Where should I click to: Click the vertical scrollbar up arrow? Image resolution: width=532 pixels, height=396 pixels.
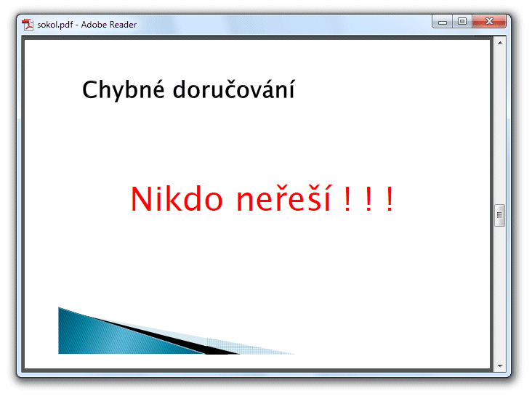[500, 43]
